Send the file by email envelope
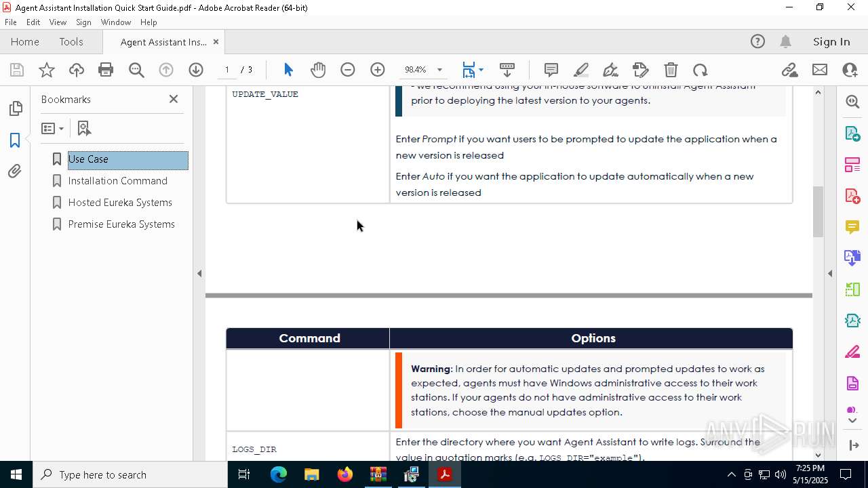Image resolution: width=868 pixels, height=488 pixels. click(x=820, y=70)
